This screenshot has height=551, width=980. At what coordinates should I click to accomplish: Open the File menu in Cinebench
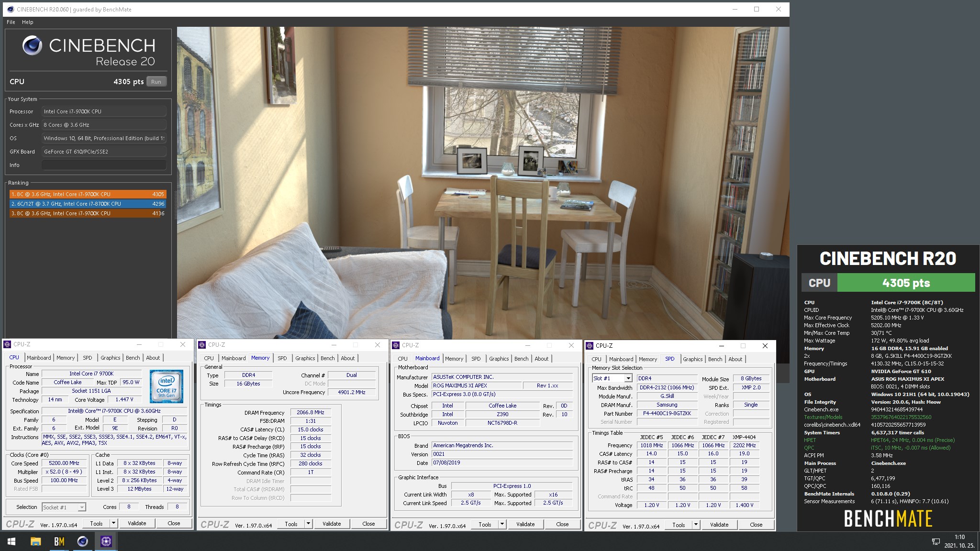point(11,22)
